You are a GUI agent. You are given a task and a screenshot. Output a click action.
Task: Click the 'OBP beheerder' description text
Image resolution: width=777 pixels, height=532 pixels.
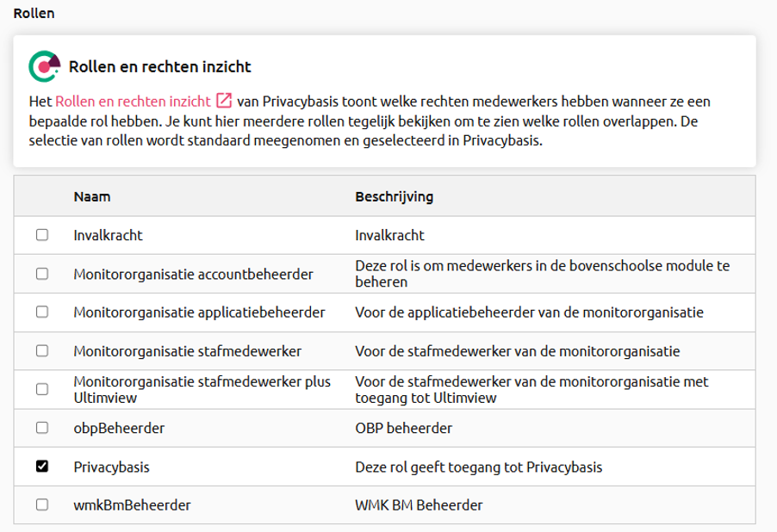click(403, 428)
